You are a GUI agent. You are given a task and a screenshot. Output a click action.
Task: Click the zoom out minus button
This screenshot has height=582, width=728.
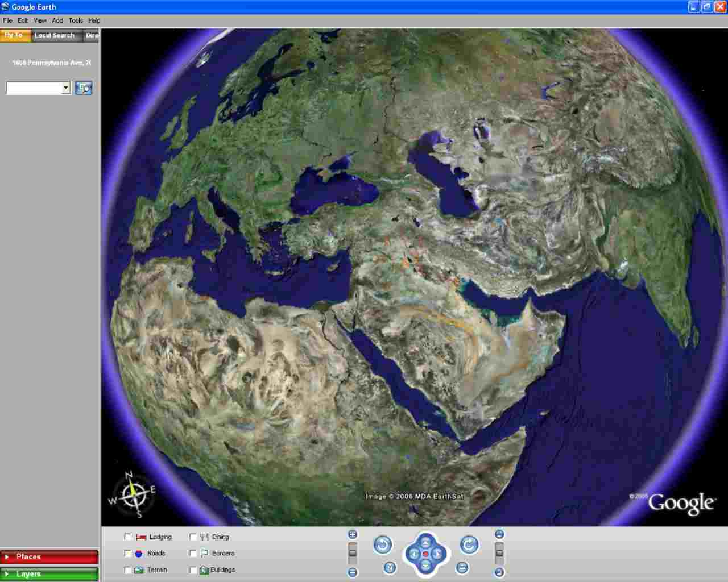point(353,572)
